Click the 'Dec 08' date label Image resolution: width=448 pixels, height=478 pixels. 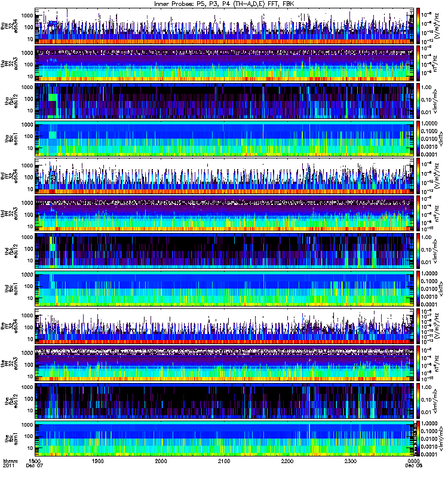pyautogui.click(x=413, y=465)
